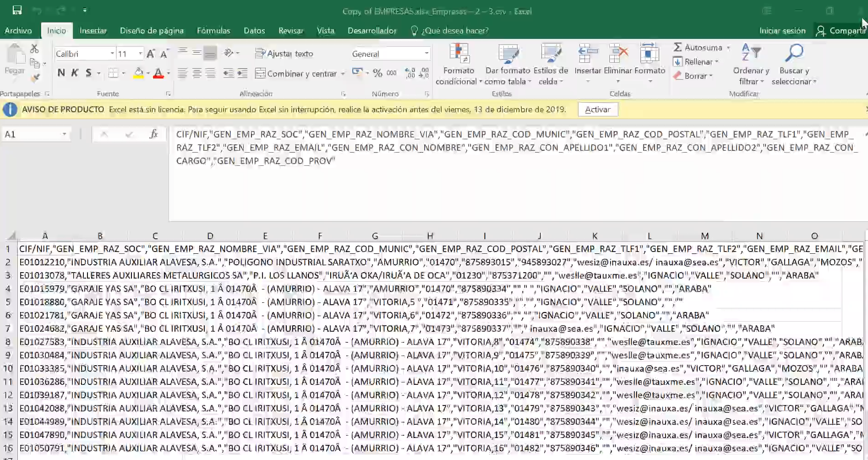Toggle bold formatting N button
Image resolution: width=868 pixels, height=460 pixels.
coord(61,73)
